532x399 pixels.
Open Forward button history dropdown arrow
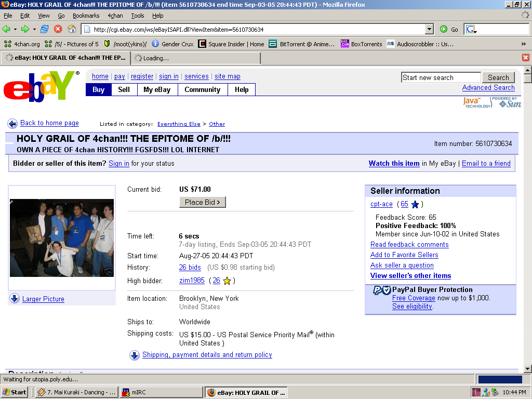tap(34, 30)
